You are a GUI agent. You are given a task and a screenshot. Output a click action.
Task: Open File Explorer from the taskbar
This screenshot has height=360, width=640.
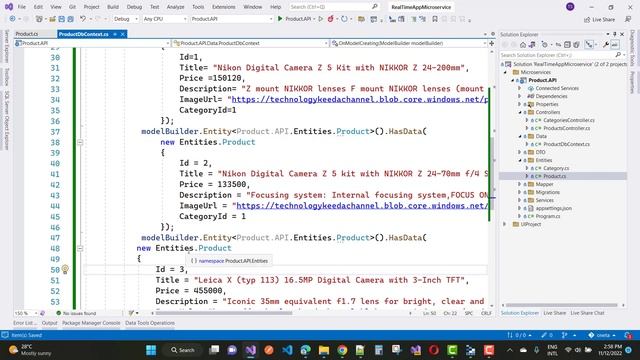pos(324,350)
